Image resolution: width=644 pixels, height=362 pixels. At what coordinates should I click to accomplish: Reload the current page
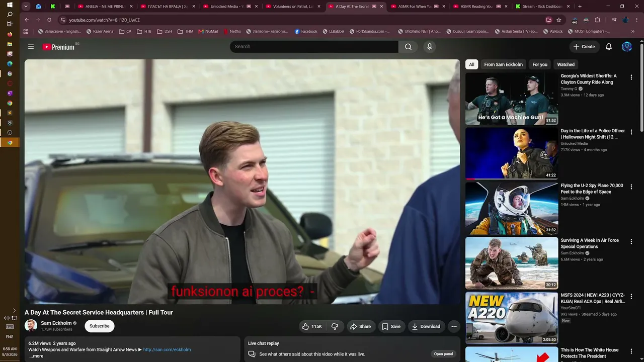(x=49, y=20)
